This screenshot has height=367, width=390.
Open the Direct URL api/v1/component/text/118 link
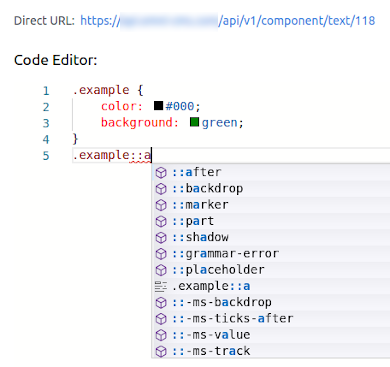click(227, 21)
